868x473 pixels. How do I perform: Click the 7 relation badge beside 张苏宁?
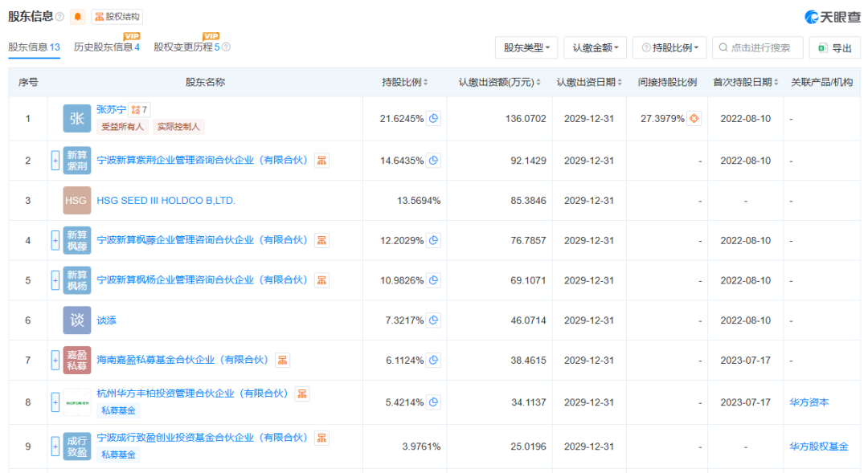click(x=139, y=109)
